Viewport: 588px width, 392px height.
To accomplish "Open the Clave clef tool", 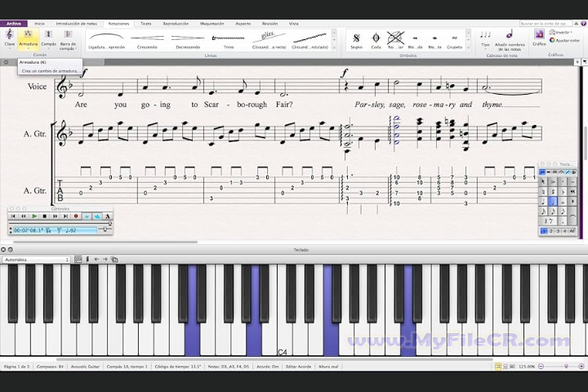I will coord(9,39).
